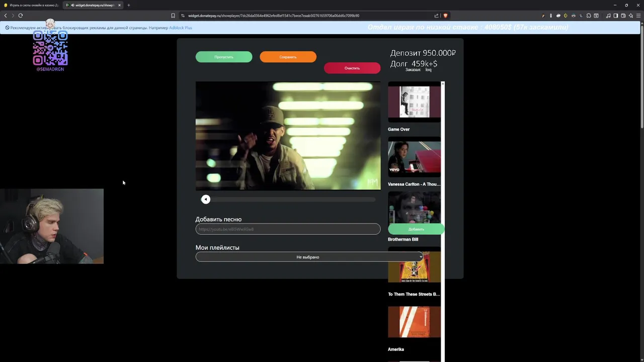Click the Amerika title text
Screen dimensions: 644x362
(396, 349)
